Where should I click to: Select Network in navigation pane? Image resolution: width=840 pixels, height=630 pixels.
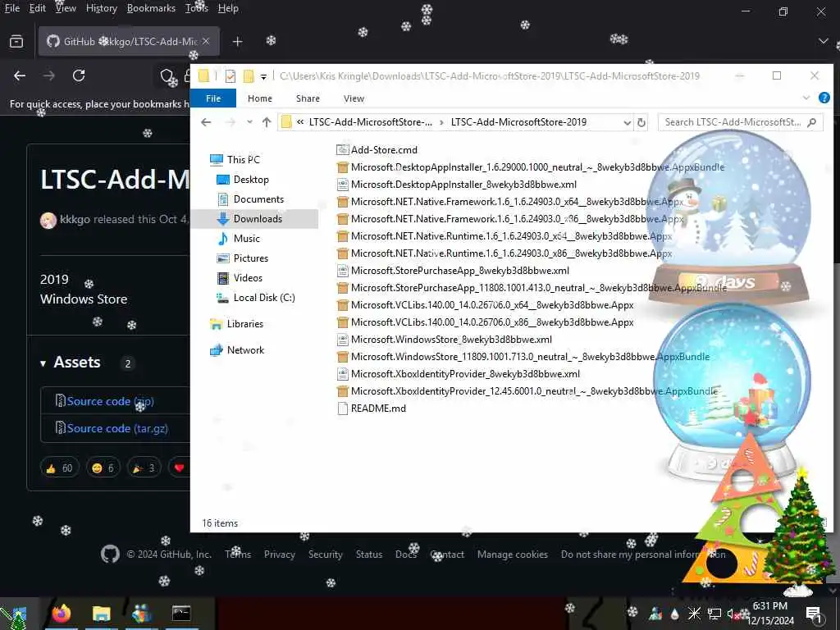(237, 349)
